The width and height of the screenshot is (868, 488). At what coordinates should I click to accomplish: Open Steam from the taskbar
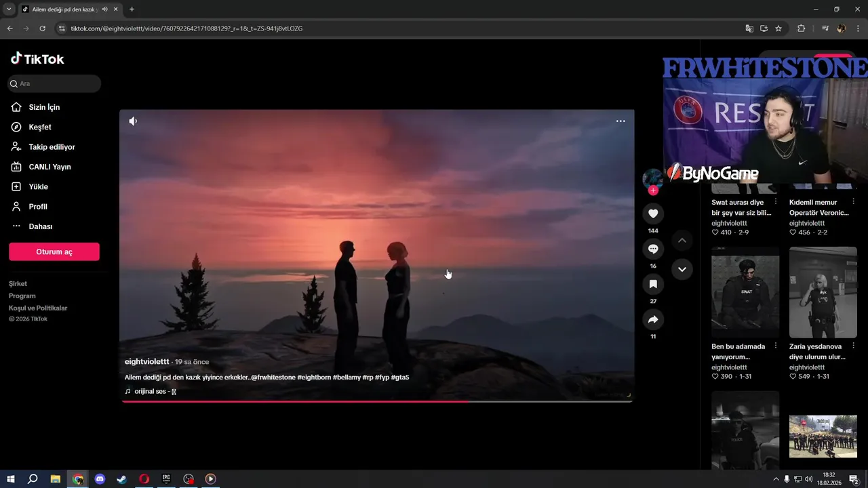122,479
